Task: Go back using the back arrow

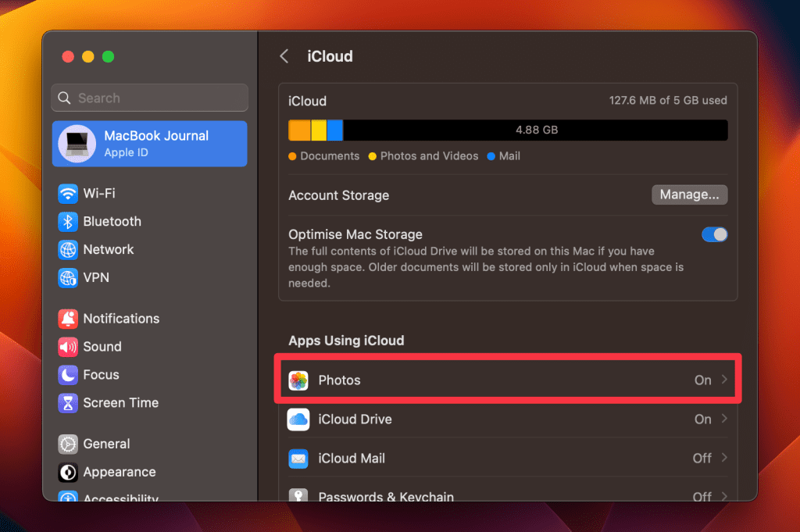Action: pyautogui.click(x=284, y=56)
